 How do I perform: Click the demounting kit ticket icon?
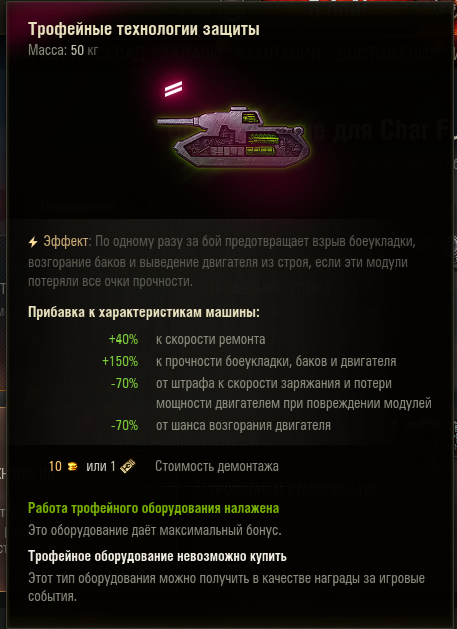pos(128,466)
